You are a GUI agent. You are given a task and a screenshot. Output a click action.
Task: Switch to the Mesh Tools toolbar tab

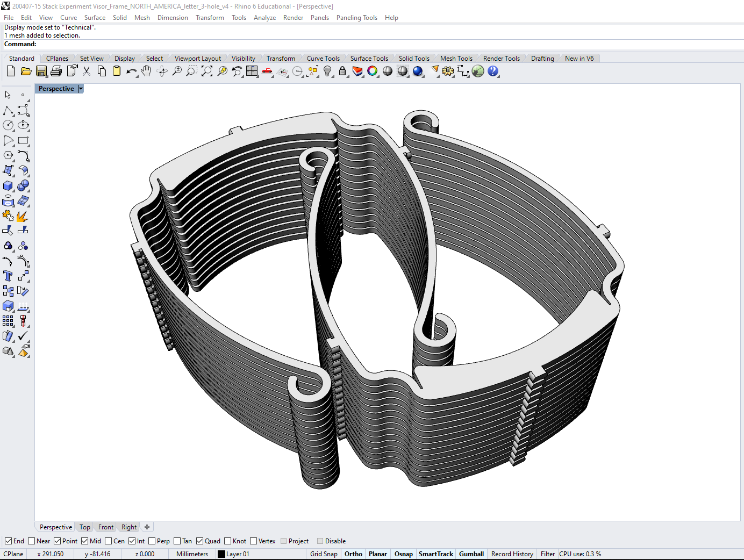(x=456, y=59)
